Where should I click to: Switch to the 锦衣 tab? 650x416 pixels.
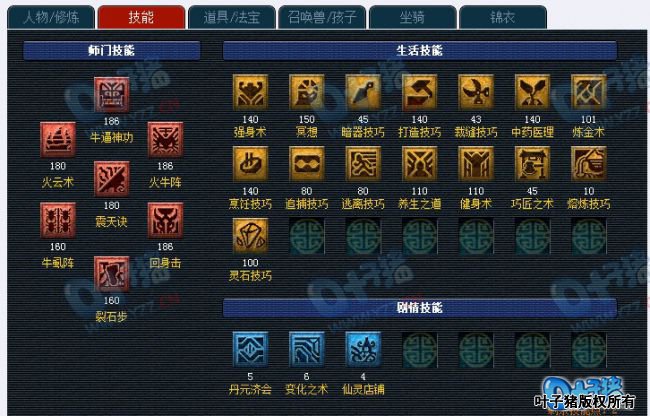pyautogui.click(x=503, y=17)
